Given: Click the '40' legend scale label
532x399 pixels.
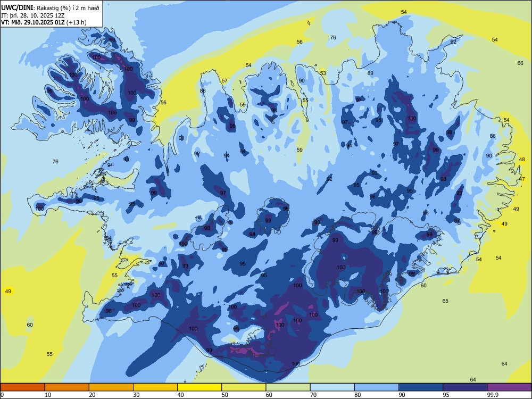Looking at the screenshot, I should 180,395.
